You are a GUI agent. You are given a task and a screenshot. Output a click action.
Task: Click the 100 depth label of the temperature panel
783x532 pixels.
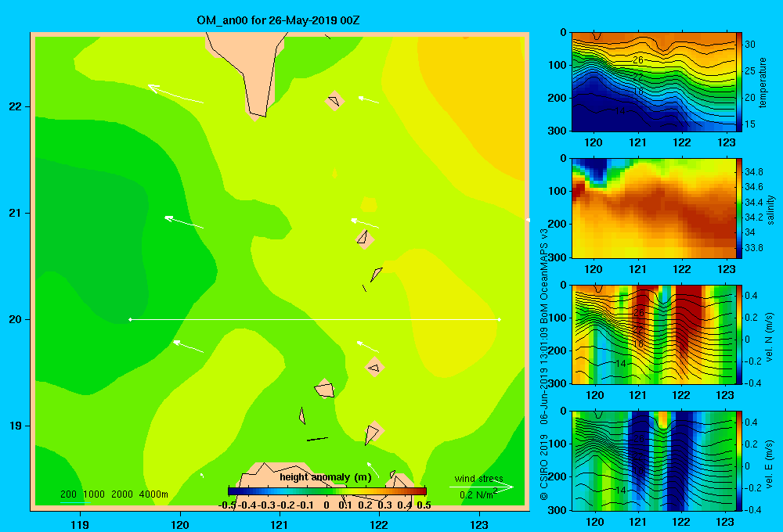[x=557, y=65]
